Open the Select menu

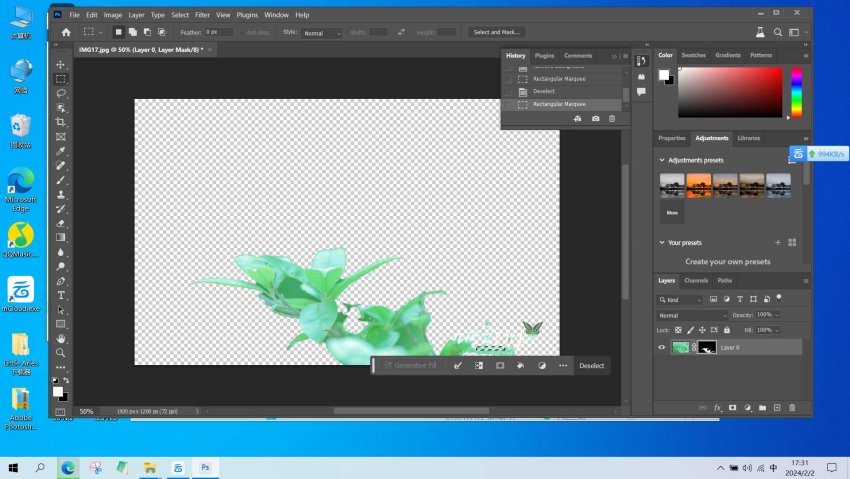tap(180, 15)
